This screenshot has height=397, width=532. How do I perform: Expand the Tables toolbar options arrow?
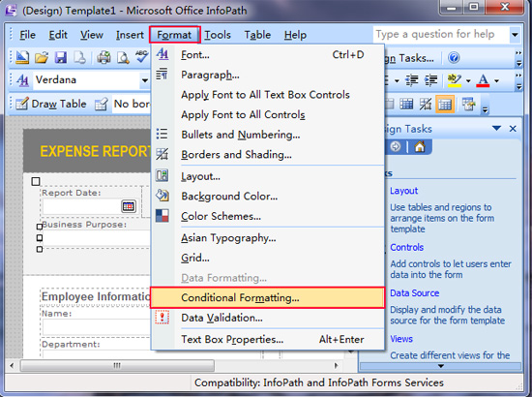coord(486,109)
